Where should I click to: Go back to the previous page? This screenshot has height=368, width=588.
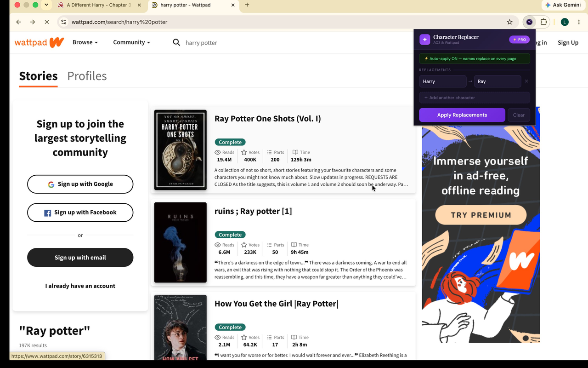pyautogui.click(x=18, y=22)
